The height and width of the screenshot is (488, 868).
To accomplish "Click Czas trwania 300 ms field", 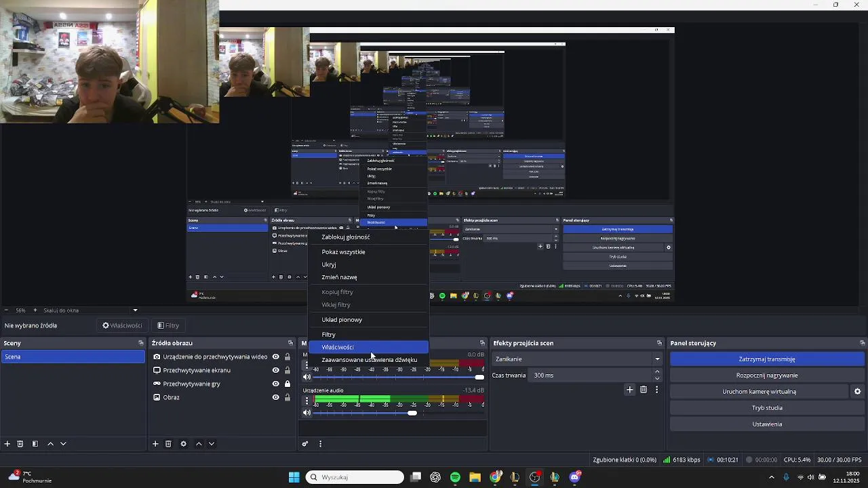I will [591, 375].
